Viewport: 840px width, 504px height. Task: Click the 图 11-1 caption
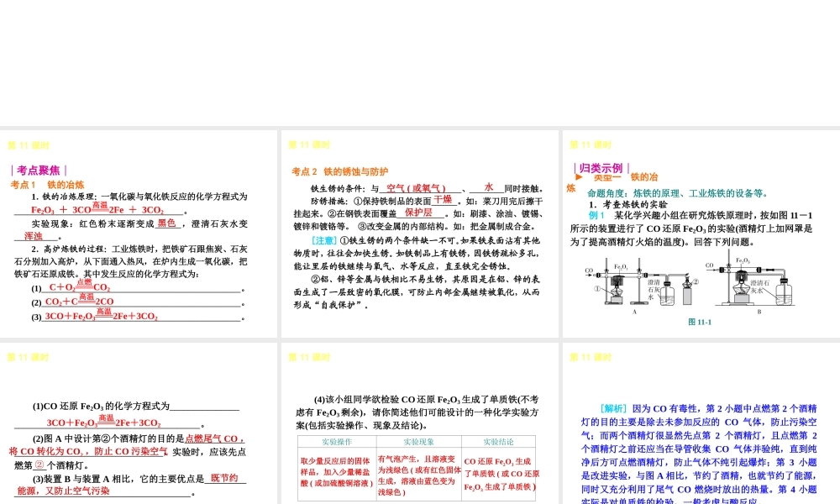pos(700,322)
